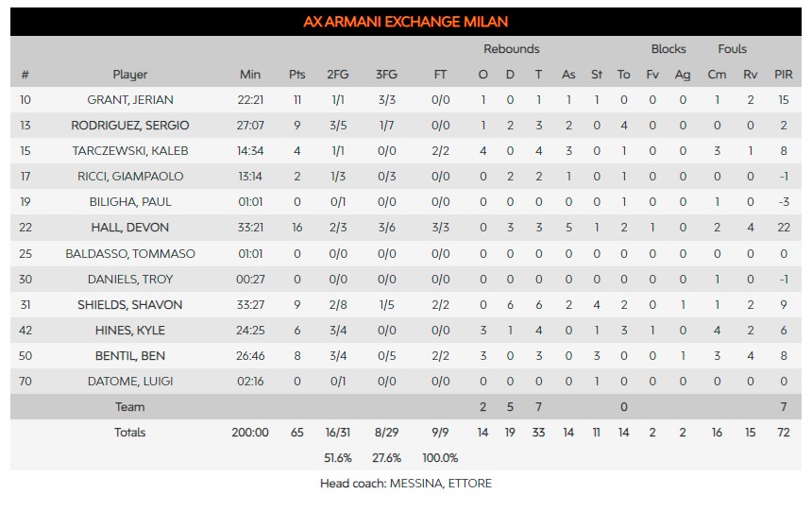Open Bentil, Ben player profile
This screenshot has height=511, width=812.
coord(130,356)
